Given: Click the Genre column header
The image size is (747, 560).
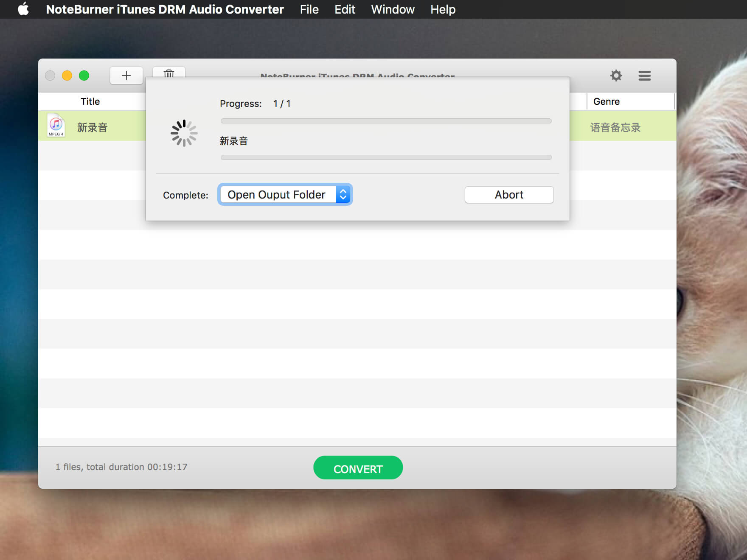Looking at the screenshot, I should (x=606, y=101).
